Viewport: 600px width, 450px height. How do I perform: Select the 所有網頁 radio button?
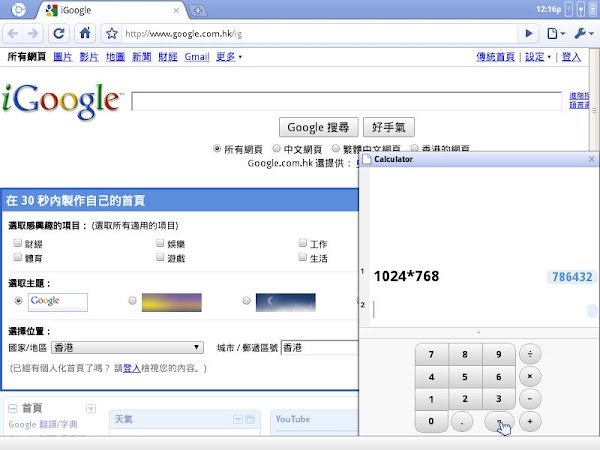(217, 148)
